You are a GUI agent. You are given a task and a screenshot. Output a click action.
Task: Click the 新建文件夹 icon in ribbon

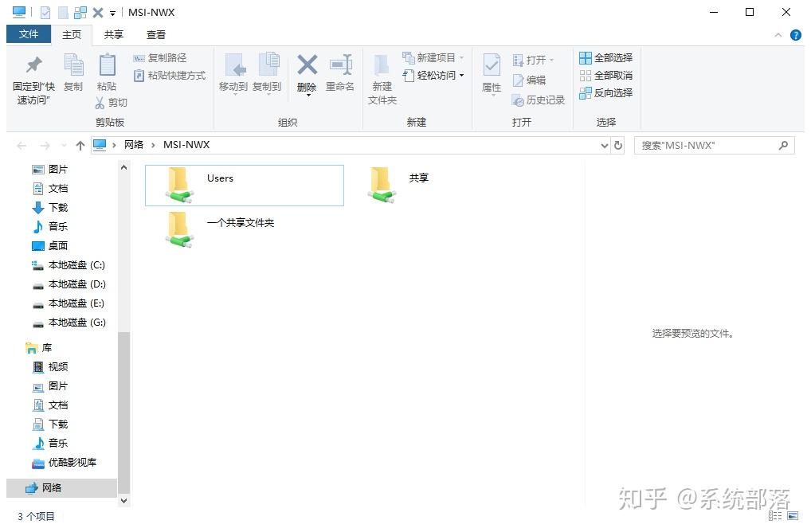[382, 66]
